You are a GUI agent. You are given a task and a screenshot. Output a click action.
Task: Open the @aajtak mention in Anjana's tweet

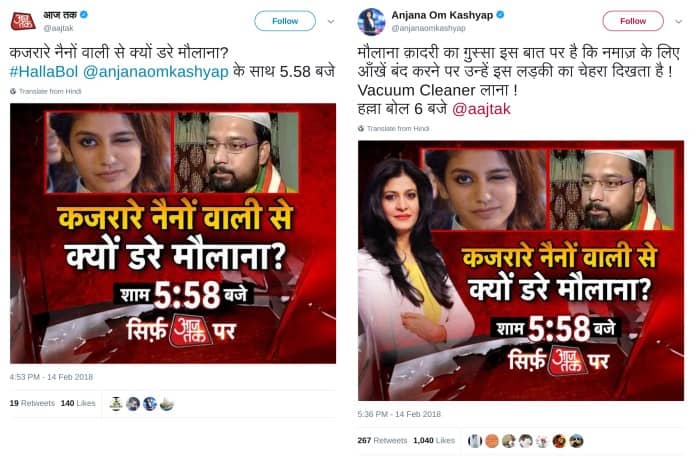click(x=481, y=109)
